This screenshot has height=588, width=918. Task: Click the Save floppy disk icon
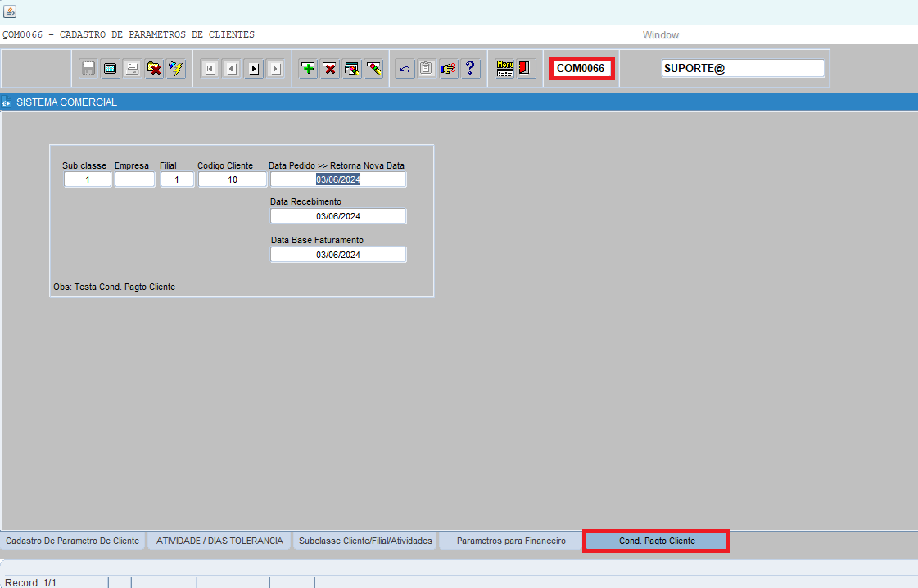(88, 69)
